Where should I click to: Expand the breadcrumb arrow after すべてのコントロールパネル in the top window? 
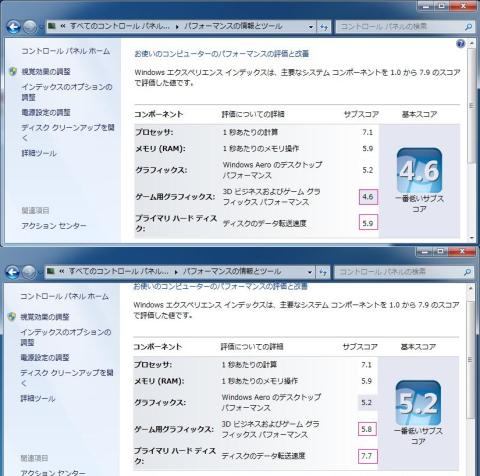[x=177, y=27]
